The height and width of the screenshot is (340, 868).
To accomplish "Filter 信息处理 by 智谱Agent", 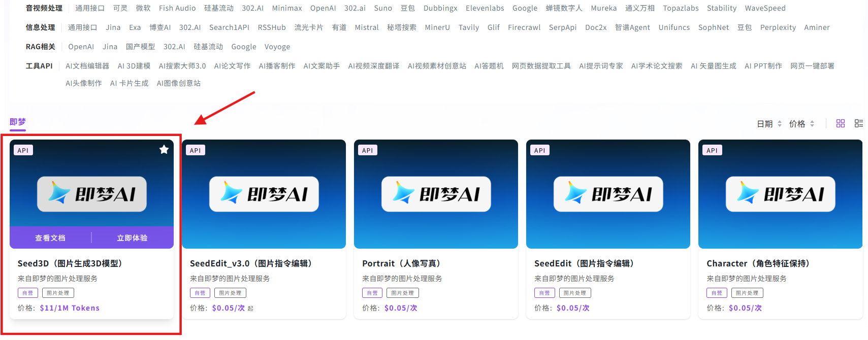I will 632,27.
